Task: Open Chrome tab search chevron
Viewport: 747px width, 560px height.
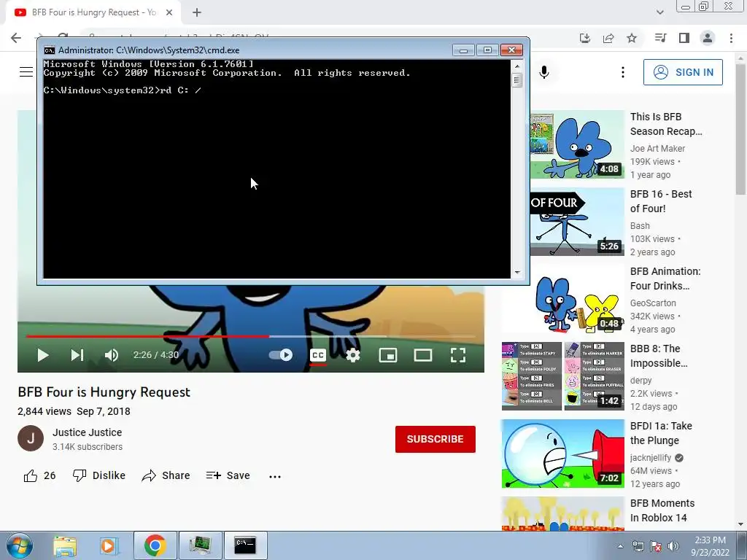Action: pyautogui.click(x=659, y=12)
